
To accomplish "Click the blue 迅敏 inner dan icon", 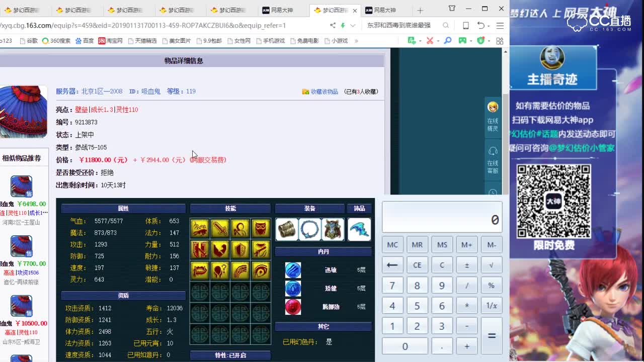I will (293, 270).
